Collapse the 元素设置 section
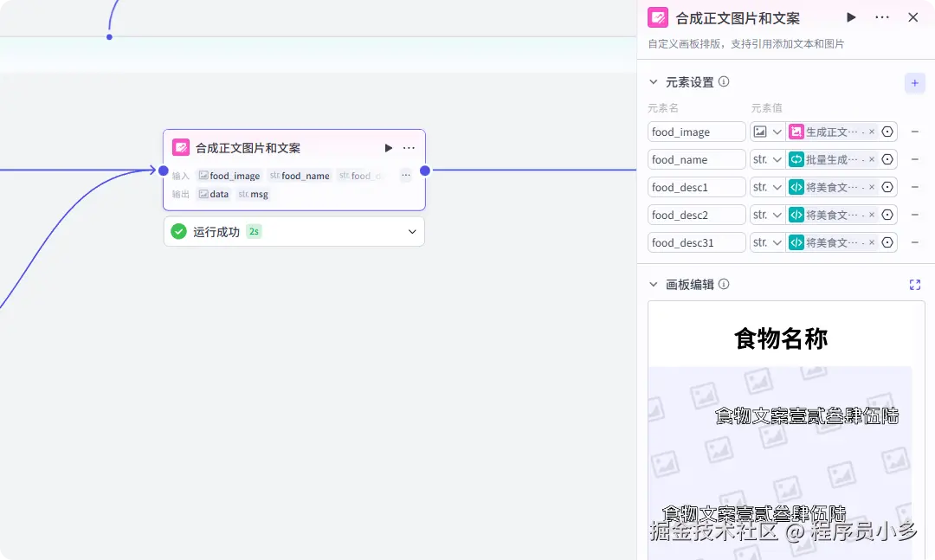 coord(654,81)
